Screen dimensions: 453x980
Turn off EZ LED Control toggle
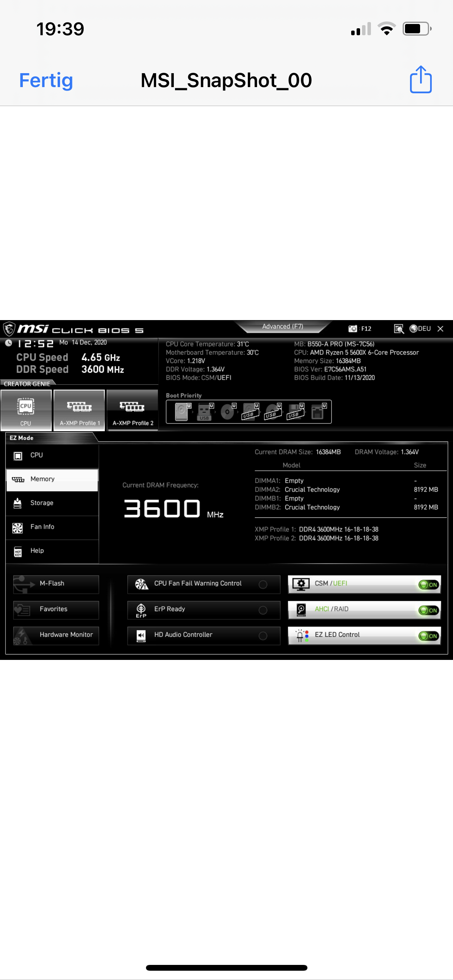[x=429, y=636]
